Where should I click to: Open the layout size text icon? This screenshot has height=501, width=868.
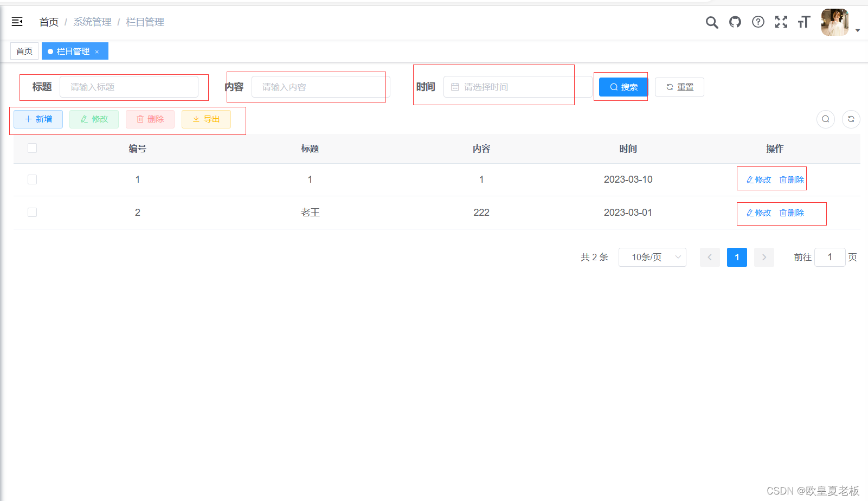[x=804, y=22]
